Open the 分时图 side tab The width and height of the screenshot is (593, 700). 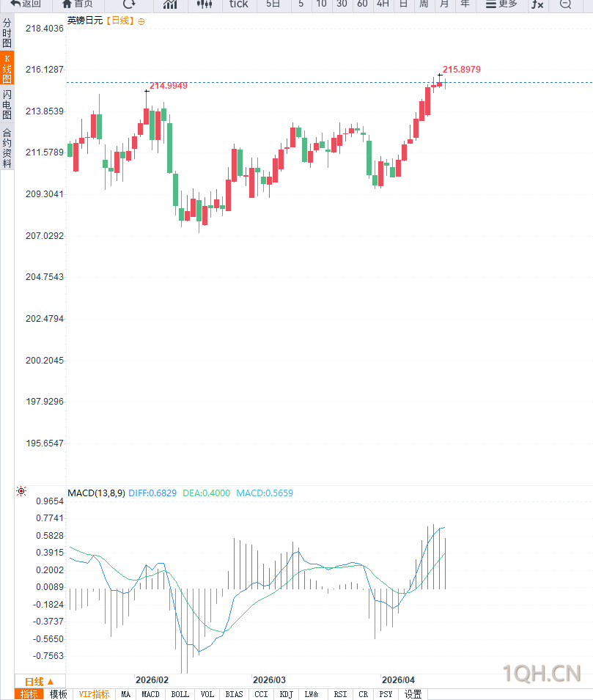point(7,32)
